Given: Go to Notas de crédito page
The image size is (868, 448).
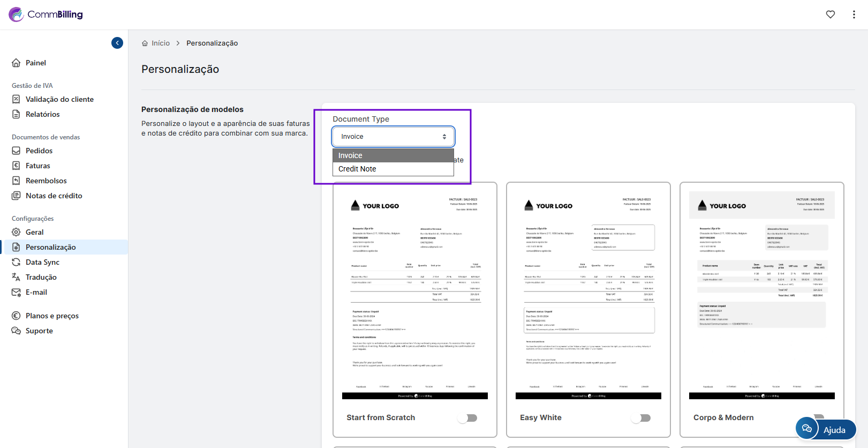Looking at the screenshot, I should click(54, 196).
